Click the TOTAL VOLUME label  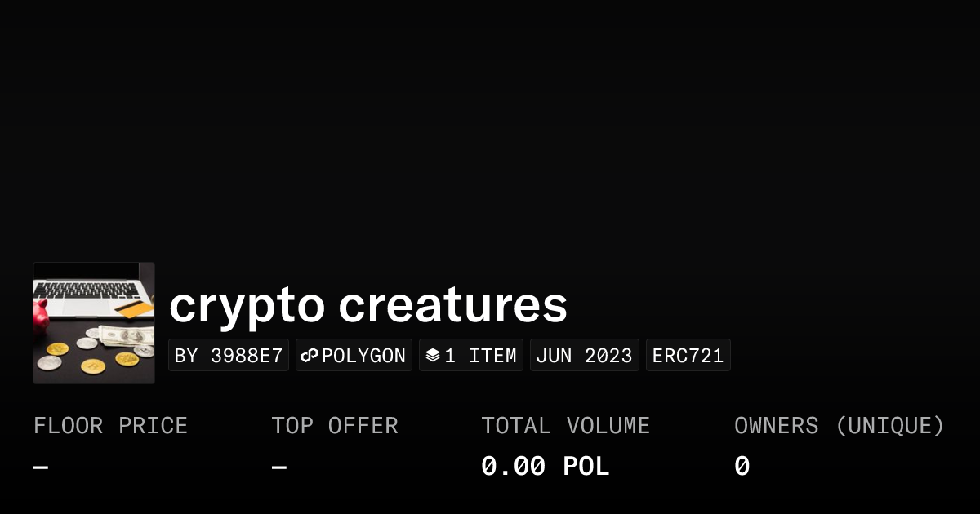click(565, 426)
